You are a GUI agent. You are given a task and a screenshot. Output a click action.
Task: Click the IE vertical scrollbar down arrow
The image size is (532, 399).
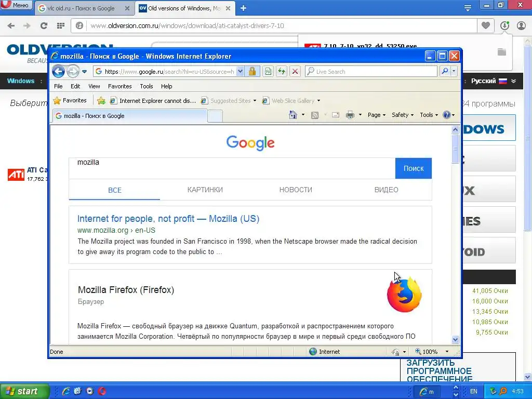click(455, 339)
